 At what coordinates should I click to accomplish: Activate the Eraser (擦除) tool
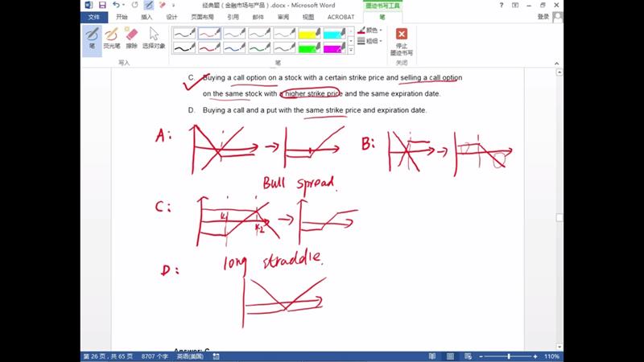pos(131,38)
